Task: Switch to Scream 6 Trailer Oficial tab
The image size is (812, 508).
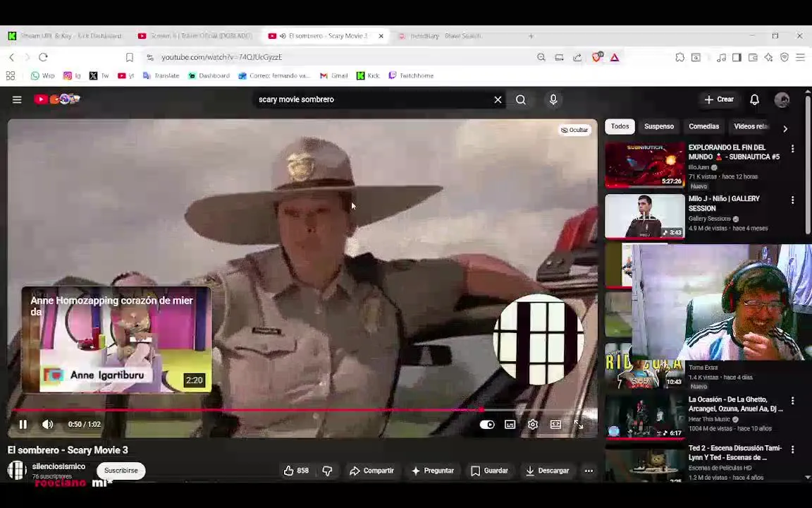Action: [195, 36]
